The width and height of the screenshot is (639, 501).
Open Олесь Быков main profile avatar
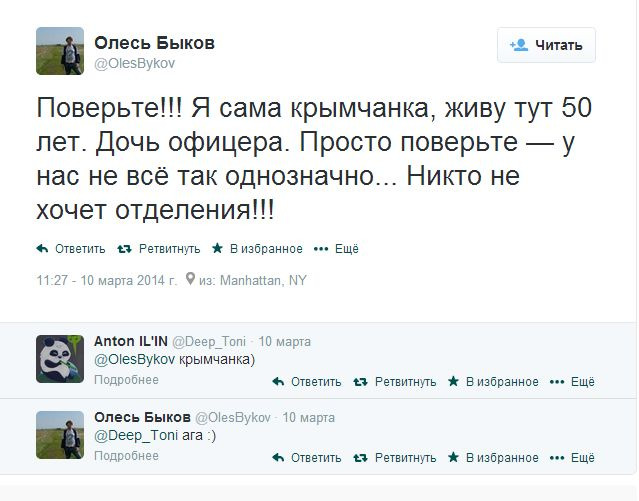(x=59, y=50)
